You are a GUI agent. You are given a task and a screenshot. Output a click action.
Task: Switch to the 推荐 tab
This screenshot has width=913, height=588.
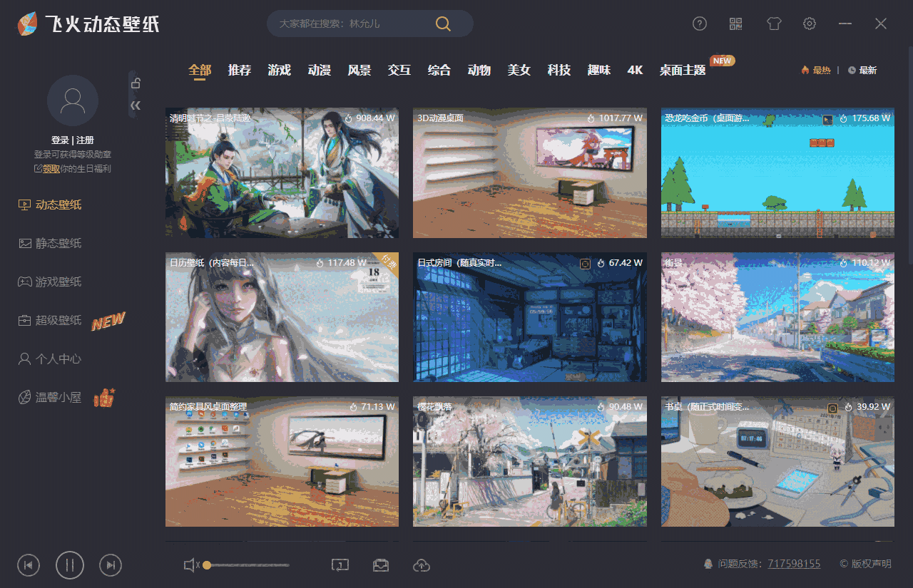(240, 70)
